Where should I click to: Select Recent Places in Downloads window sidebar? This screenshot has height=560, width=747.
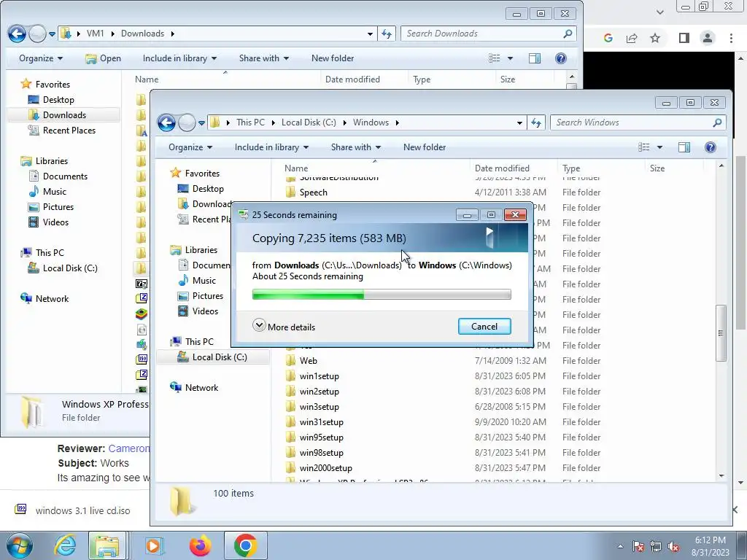(62, 131)
